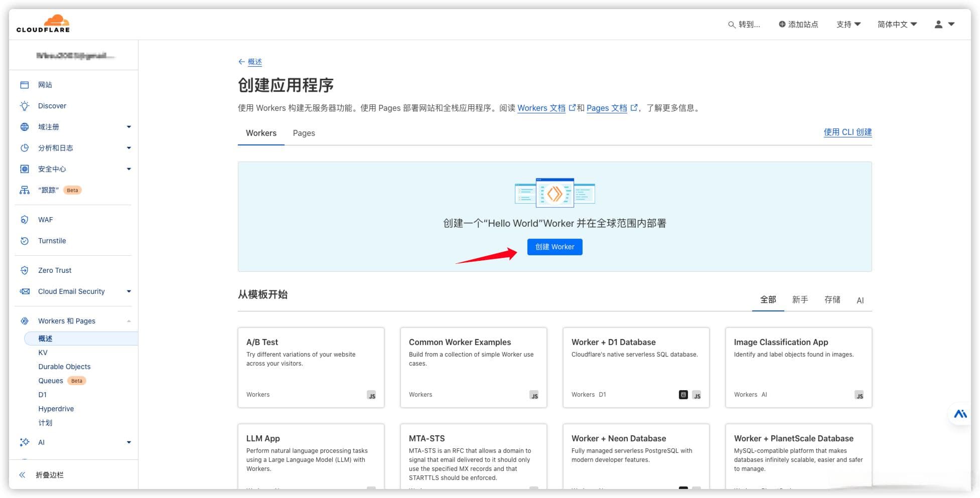Viewport: 980px width, 498px height.
Task: Click the Cloud Email Security envelope icon
Action: (24, 291)
